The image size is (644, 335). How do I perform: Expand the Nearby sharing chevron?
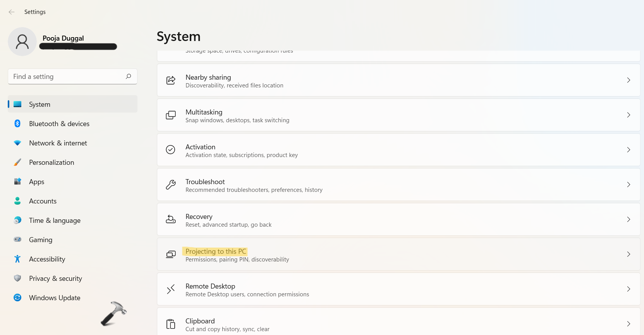click(628, 80)
